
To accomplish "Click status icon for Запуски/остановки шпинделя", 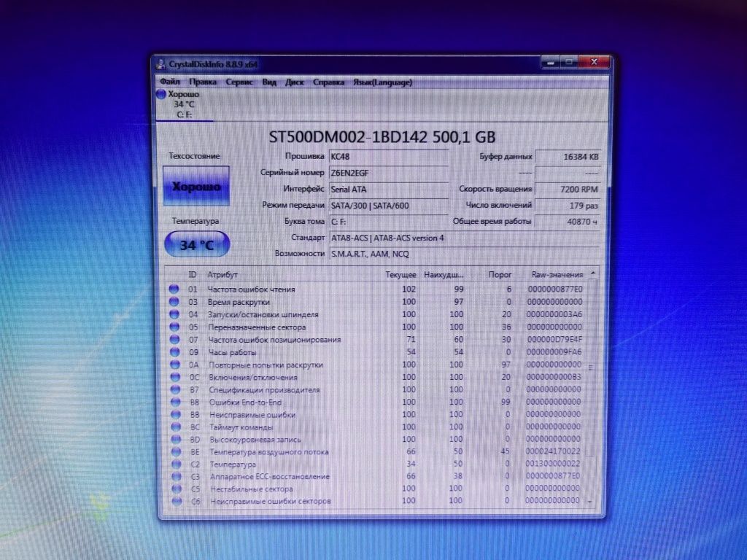I will tap(174, 314).
